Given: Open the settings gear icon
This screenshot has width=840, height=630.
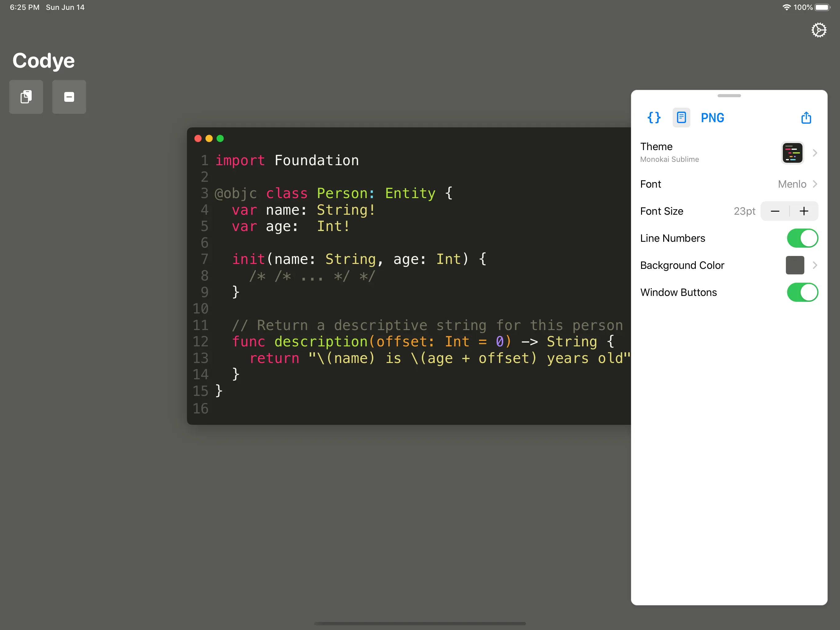Looking at the screenshot, I should [x=819, y=30].
